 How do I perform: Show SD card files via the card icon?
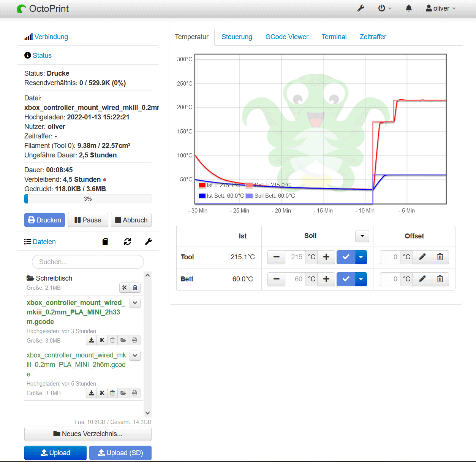(x=105, y=241)
